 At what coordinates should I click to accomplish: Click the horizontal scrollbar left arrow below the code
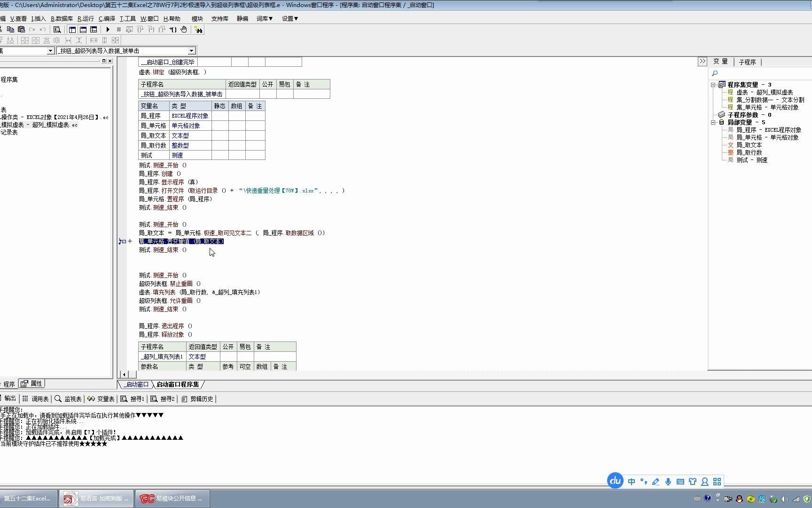coord(124,375)
